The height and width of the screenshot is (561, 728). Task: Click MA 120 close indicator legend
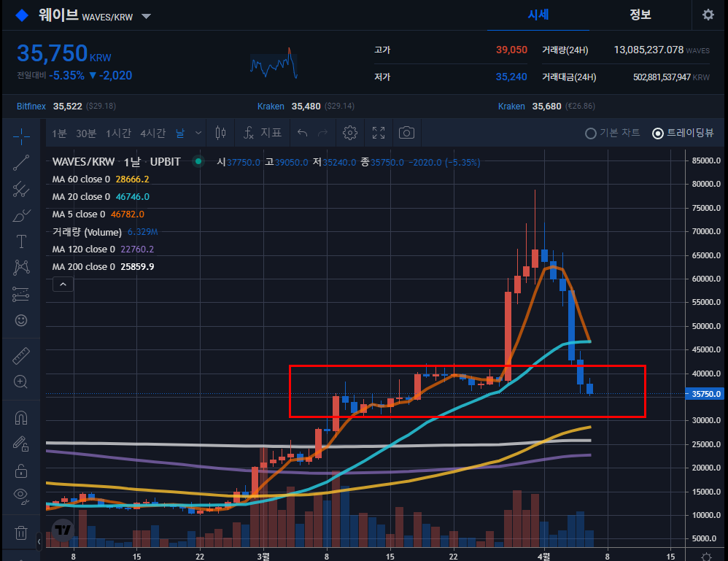[x=103, y=249]
